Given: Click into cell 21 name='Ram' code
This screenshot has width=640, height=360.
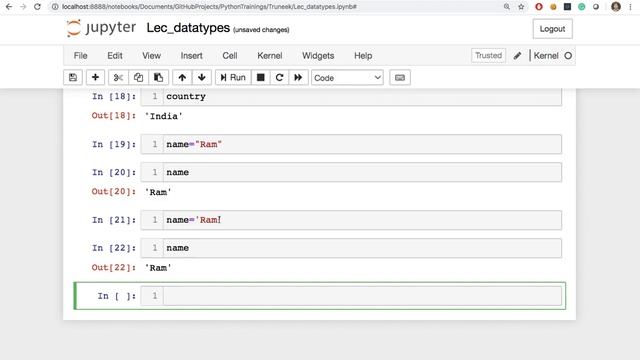Looking at the screenshot, I should tap(362, 220).
